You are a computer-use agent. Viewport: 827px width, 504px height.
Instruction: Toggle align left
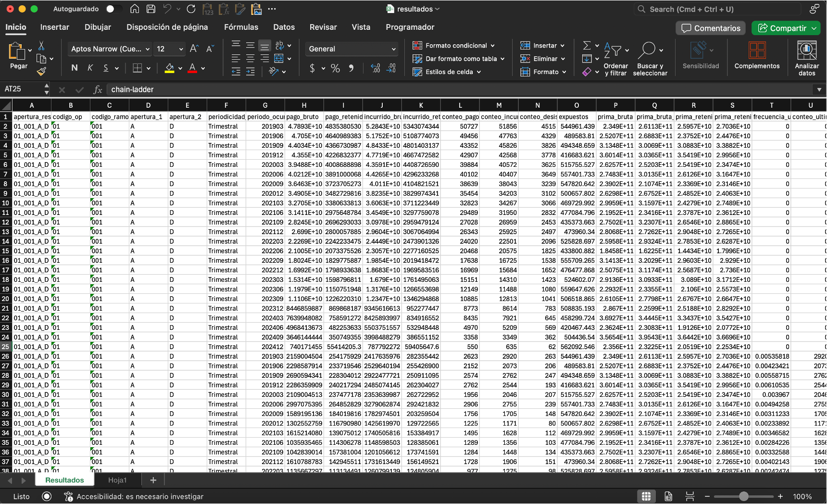(236, 58)
